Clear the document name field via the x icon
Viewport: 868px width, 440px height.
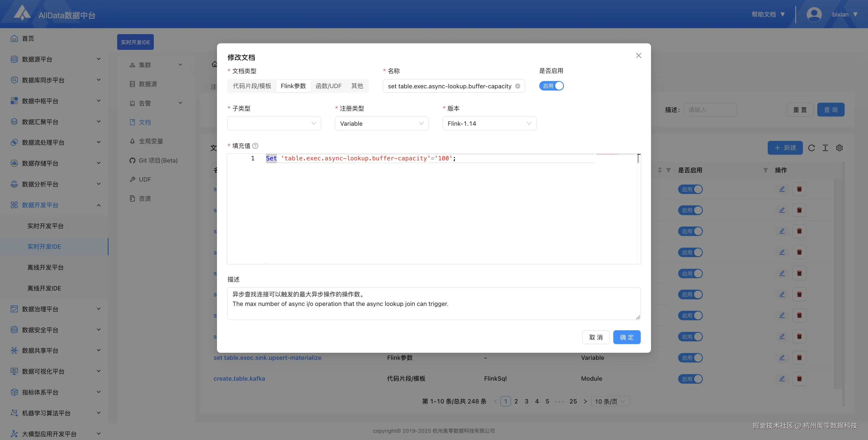[518, 86]
